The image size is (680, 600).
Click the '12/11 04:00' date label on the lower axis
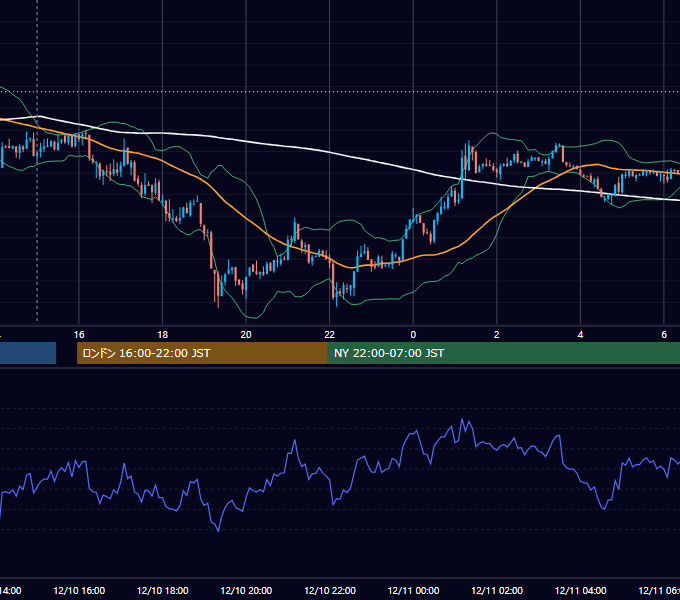point(580,590)
